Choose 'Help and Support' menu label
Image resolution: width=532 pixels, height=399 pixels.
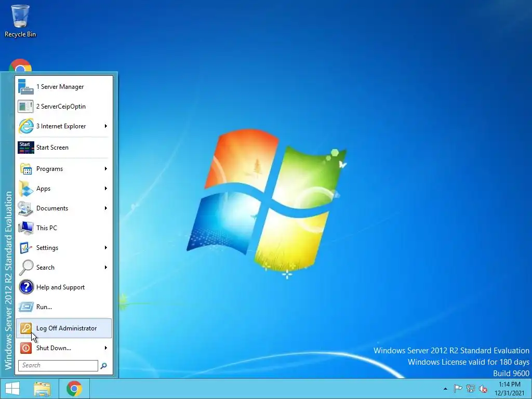(60, 287)
